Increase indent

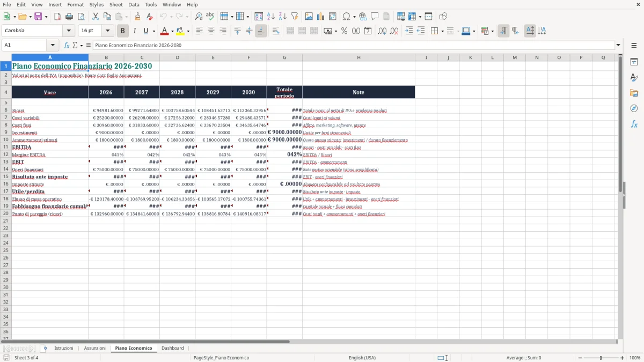pyautogui.click(x=409, y=31)
